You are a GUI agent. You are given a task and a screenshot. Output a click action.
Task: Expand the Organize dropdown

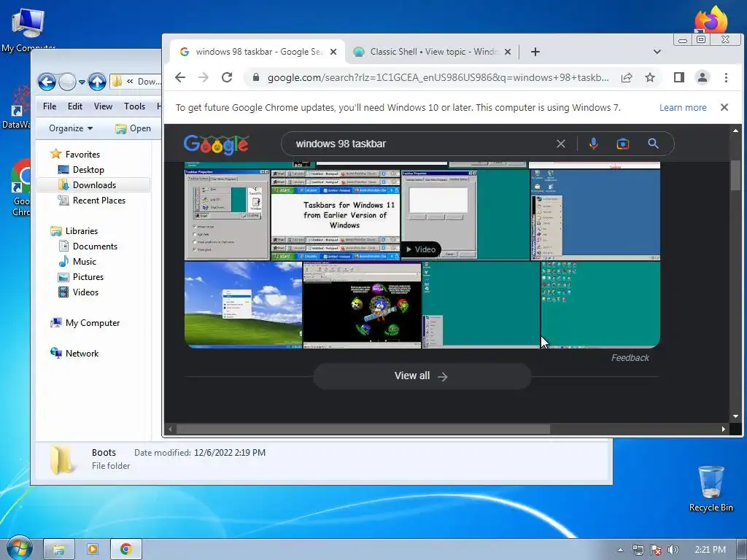71,128
